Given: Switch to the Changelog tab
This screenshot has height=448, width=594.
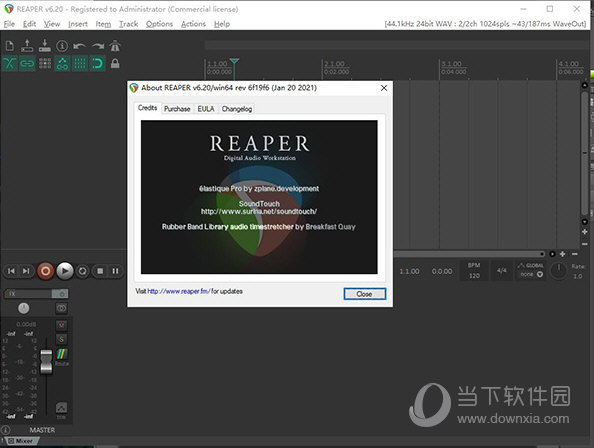Looking at the screenshot, I should (x=236, y=109).
